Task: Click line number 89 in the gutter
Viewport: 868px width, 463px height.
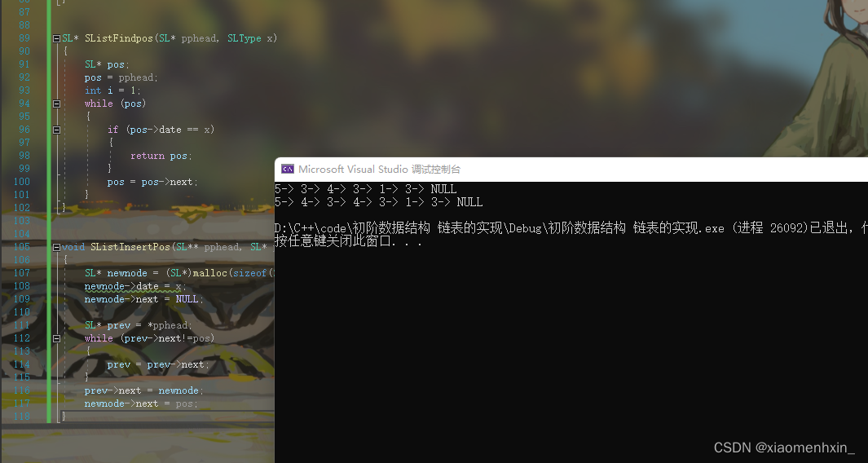Action: [x=24, y=38]
